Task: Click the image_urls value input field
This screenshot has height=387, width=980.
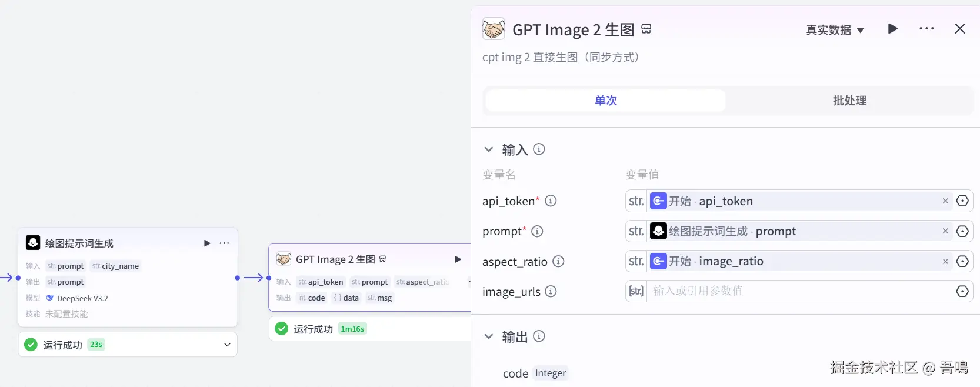Action: point(800,291)
